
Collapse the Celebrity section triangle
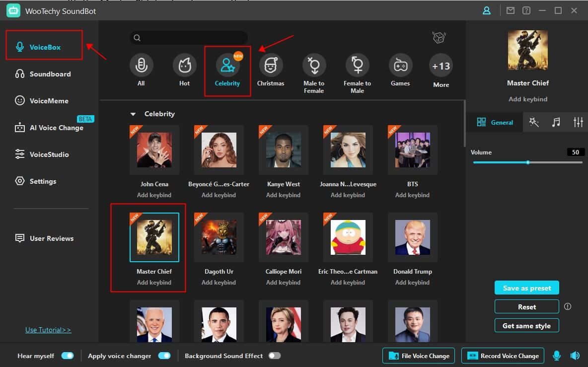[133, 114]
